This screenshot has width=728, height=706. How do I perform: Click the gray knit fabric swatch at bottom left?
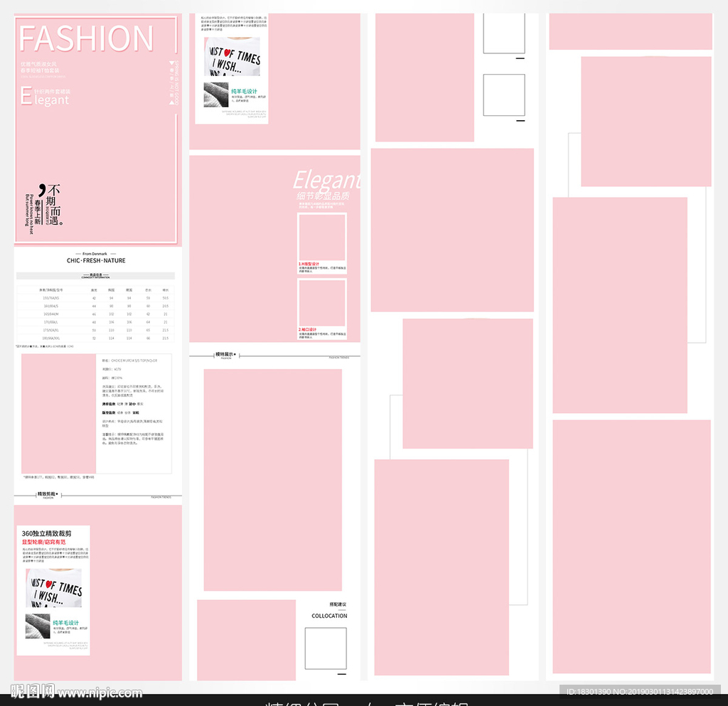click(38, 626)
